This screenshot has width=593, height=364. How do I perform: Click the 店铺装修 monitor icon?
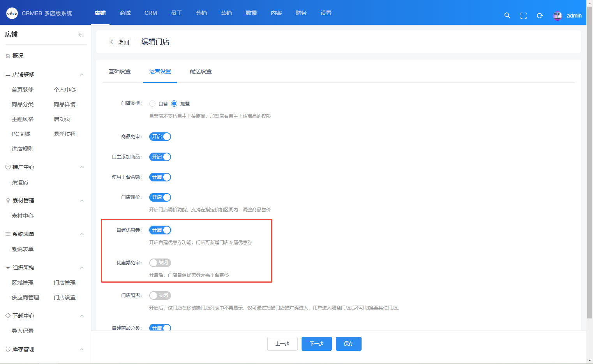pos(8,74)
